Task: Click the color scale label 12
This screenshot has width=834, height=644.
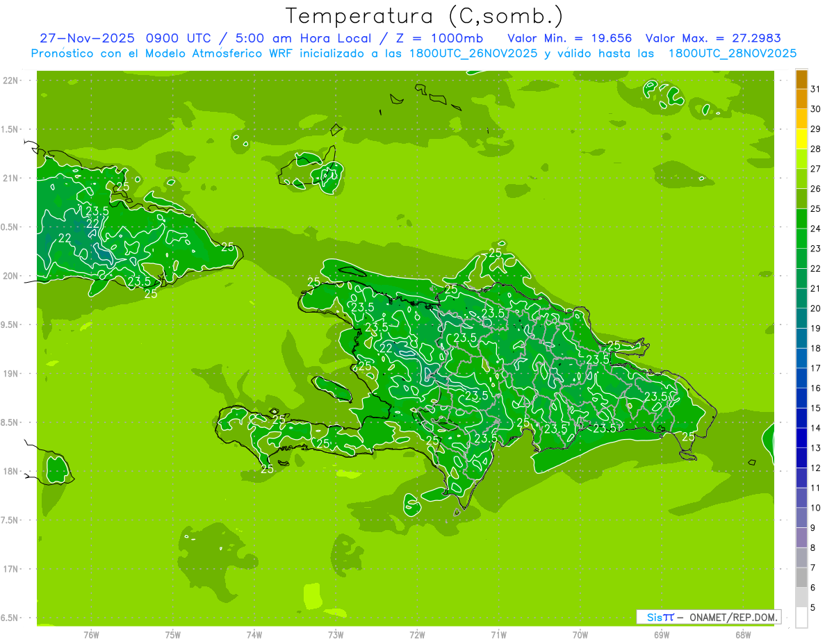Action: [816, 468]
